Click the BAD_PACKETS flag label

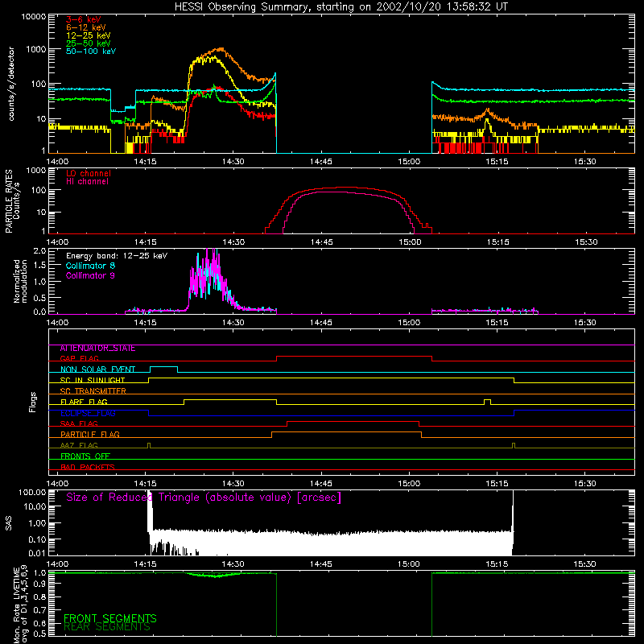tap(88, 467)
